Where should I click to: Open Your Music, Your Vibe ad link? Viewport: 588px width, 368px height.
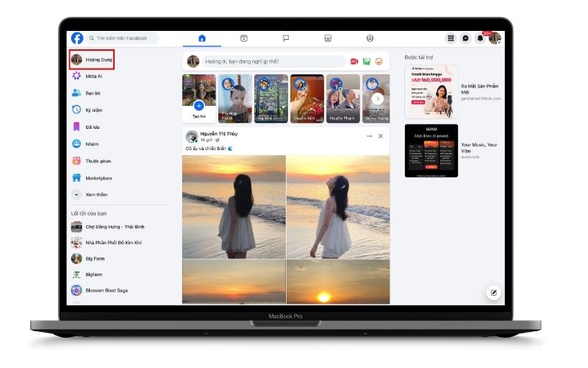pyautogui.click(x=479, y=148)
